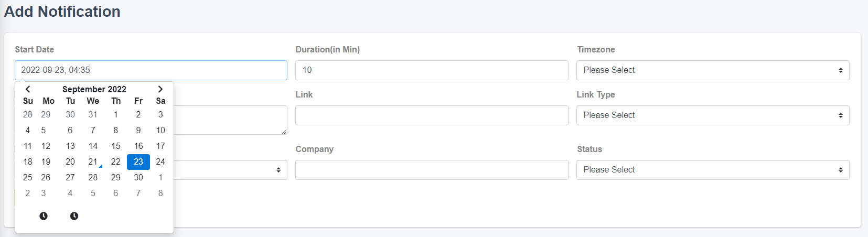Select September 1 in the calendar
868x237 pixels.
116,114
